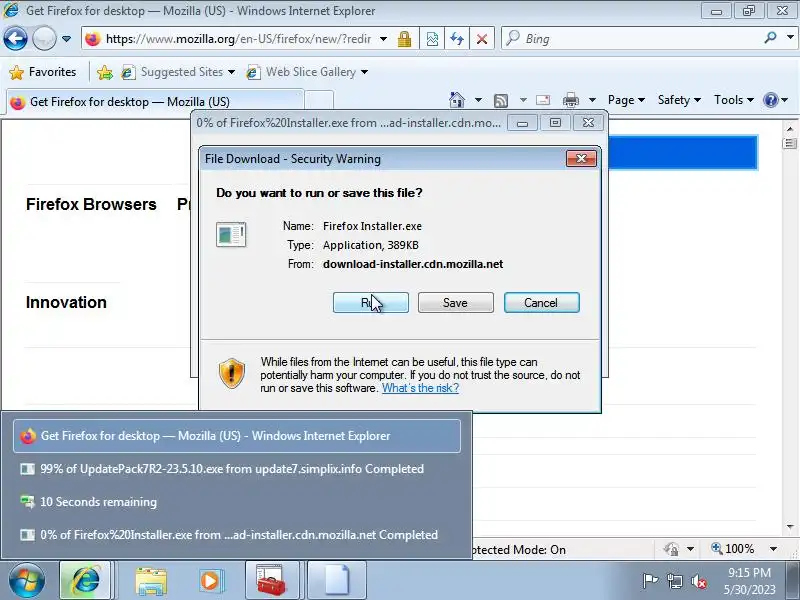Expand the status bar privacy icon dropdown
Image resolution: width=800 pixels, height=600 pixels.
(x=690, y=549)
